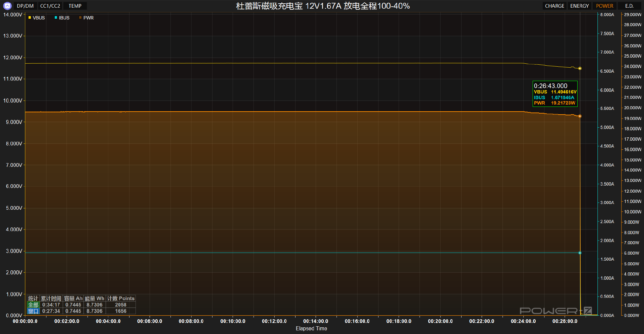Click the cyan IBUS color swatch
The width and height of the screenshot is (644, 334).
[x=56, y=18]
